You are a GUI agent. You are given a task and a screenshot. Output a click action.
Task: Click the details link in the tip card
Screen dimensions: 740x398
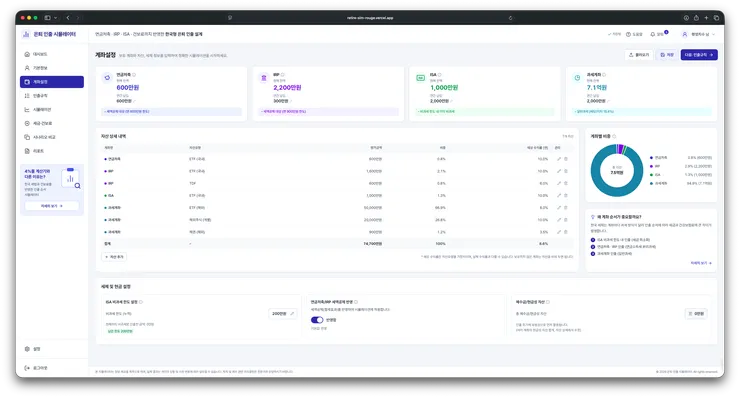[x=701, y=263]
